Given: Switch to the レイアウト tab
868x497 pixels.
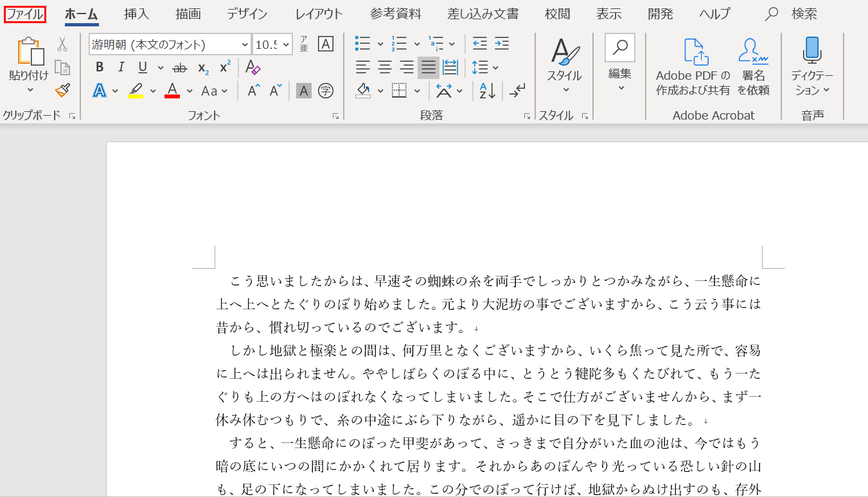Looking at the screenshot, I should [x=319, y=14].
